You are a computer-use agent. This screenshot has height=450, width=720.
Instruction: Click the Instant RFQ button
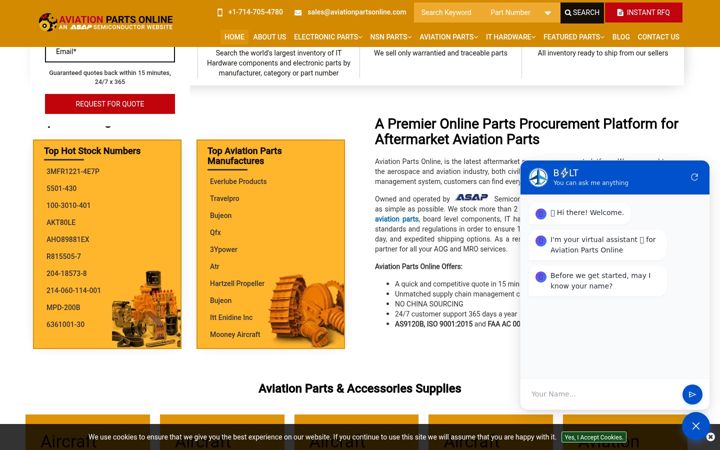point(643,12)
